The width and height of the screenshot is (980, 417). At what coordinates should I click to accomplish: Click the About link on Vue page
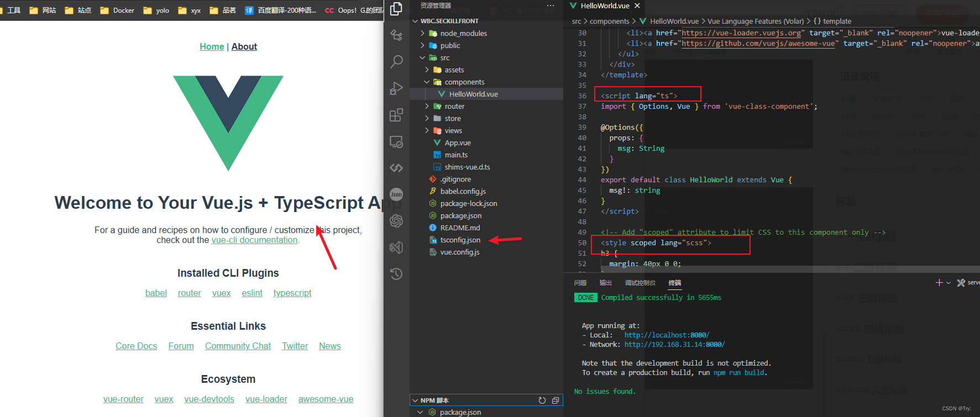click(x=244, y=46)
